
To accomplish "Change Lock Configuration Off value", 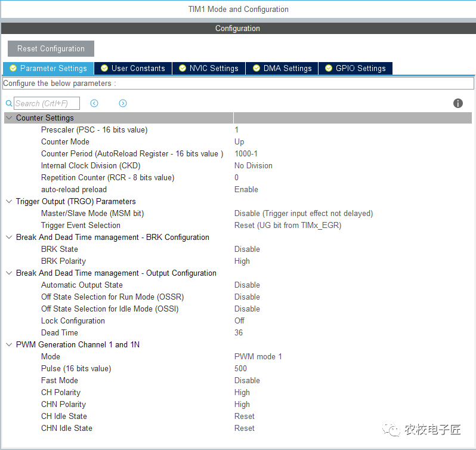I will (239, 320).
